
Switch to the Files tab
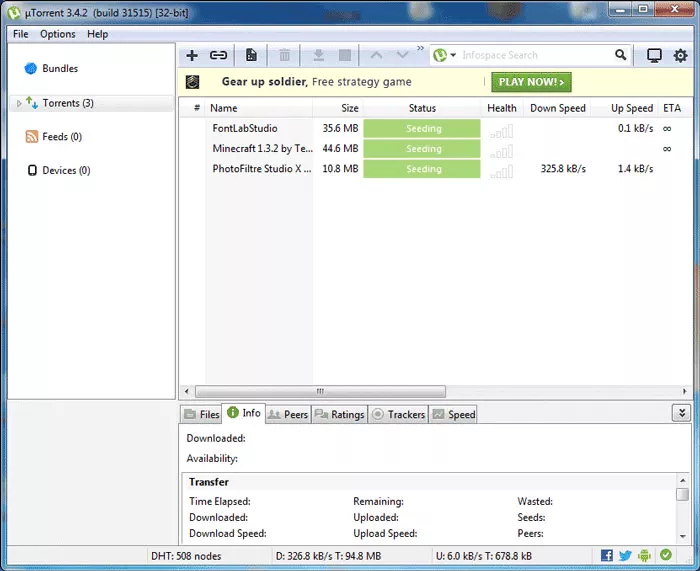pos(201,414)
